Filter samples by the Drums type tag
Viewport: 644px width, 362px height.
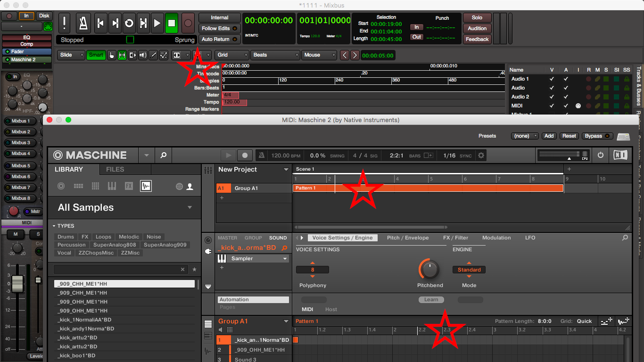coord(66,237)
